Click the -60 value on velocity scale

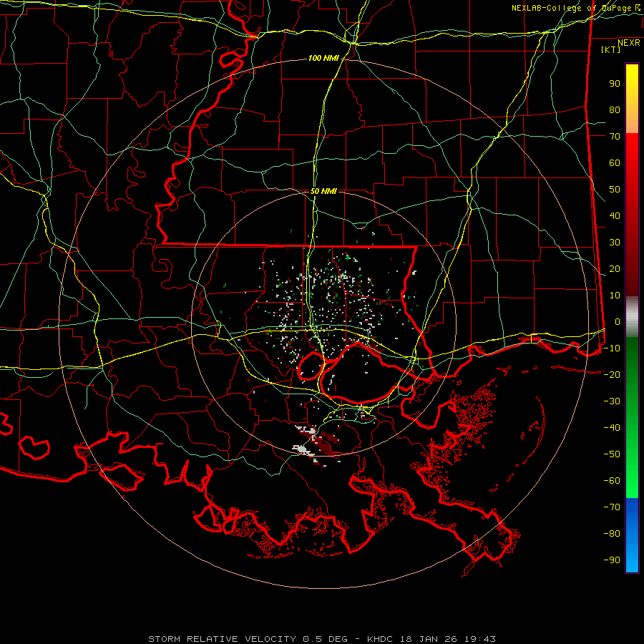click(612, 481)
